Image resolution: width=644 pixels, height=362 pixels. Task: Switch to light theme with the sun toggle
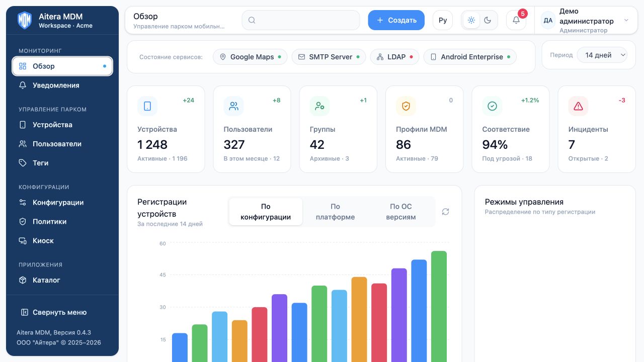pyautogui.click(x=471, y=20)
